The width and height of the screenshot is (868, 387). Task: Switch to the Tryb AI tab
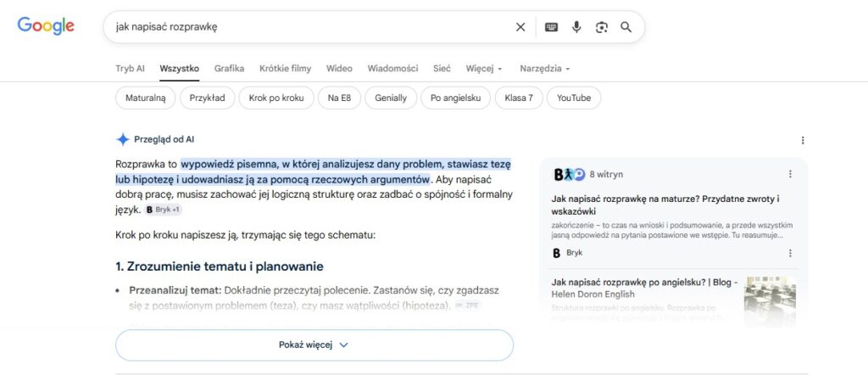(130, 69)
